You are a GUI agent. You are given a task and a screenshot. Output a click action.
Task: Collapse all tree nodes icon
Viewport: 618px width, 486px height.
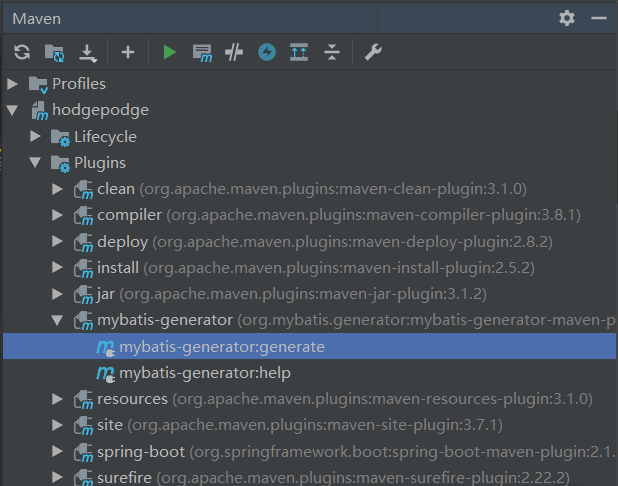pyautogui.click(x=332, y=52)
